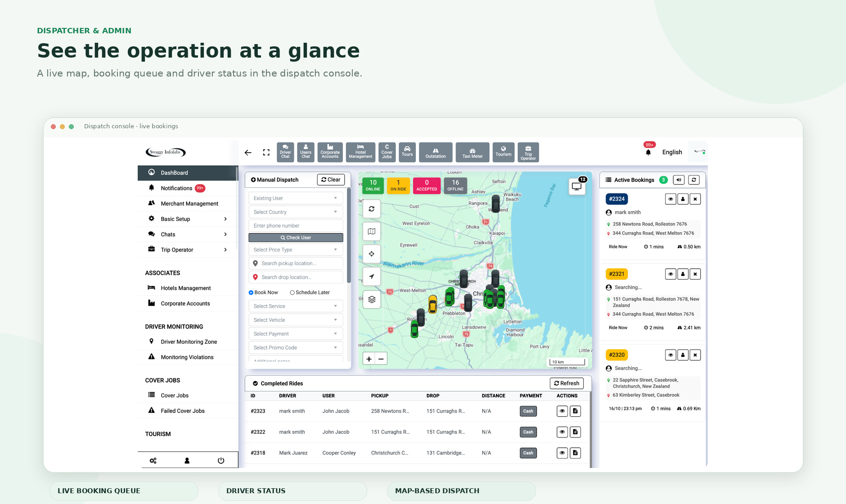Open the Existing User dropdown

click(296, 198)
